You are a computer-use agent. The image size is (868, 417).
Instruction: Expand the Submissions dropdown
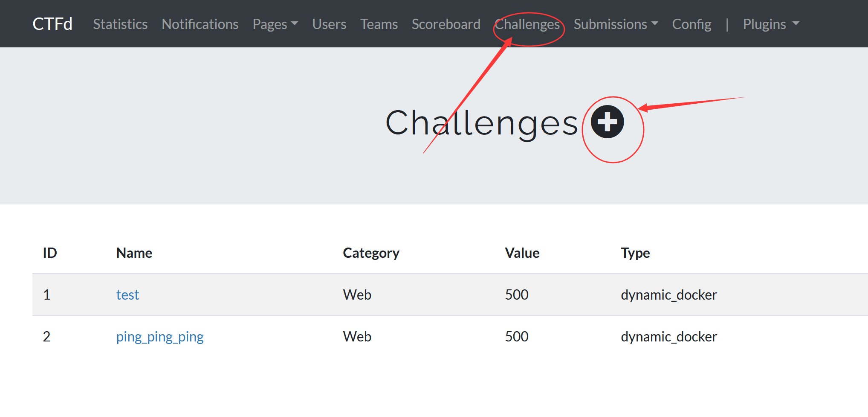click(616, 24)
